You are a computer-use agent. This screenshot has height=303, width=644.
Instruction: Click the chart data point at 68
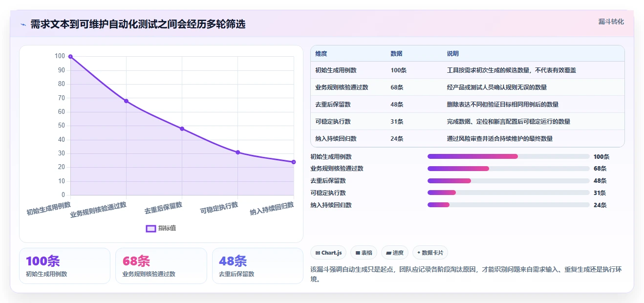(x=126, y=101)
